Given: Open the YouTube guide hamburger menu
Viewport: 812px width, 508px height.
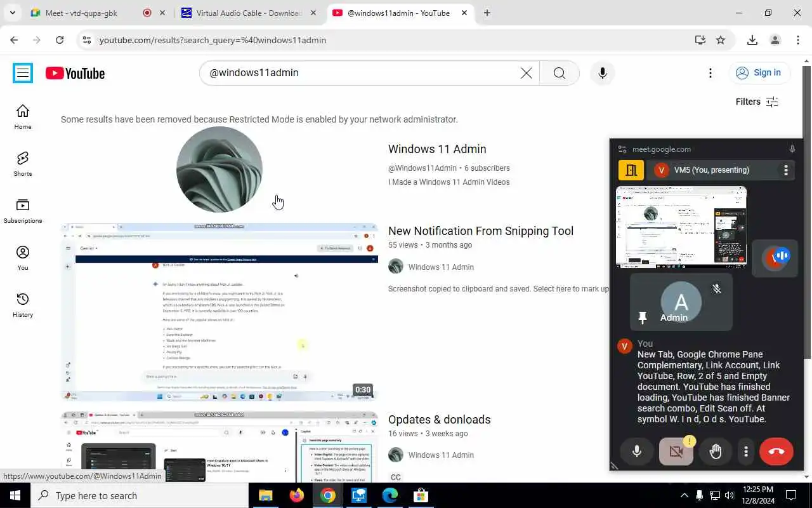Looking at the screenshot, I should coord(23,73).
